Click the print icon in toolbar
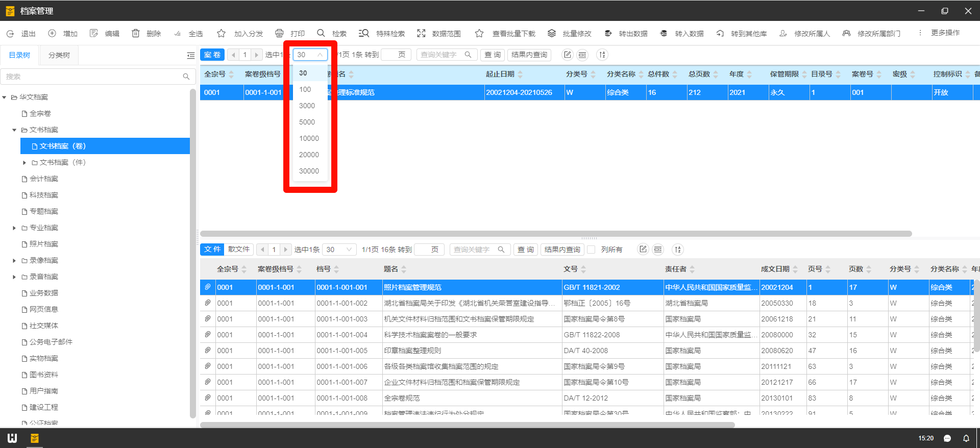980x448 pixels. click(x=279, y=33)
